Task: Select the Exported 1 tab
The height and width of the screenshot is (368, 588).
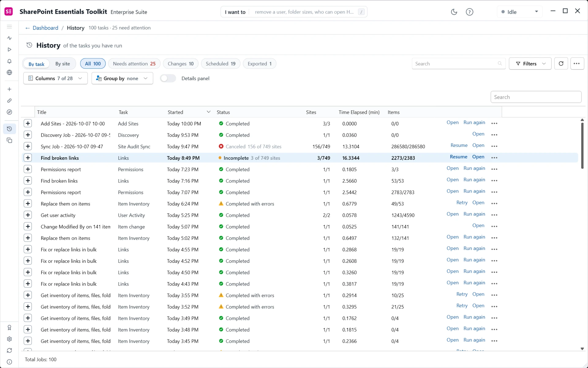Action: point(259,63)
